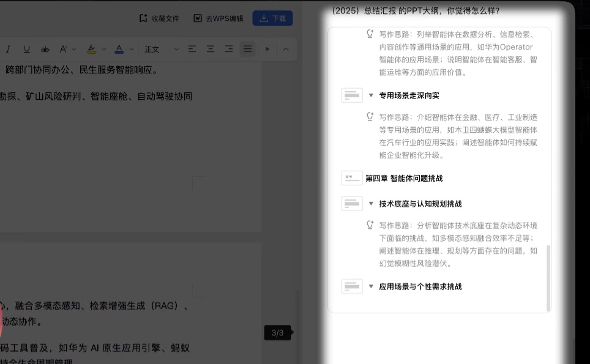Click the highlight color marker icon
The height and width of the screenshot is (364, 590).
pos(91,49)
